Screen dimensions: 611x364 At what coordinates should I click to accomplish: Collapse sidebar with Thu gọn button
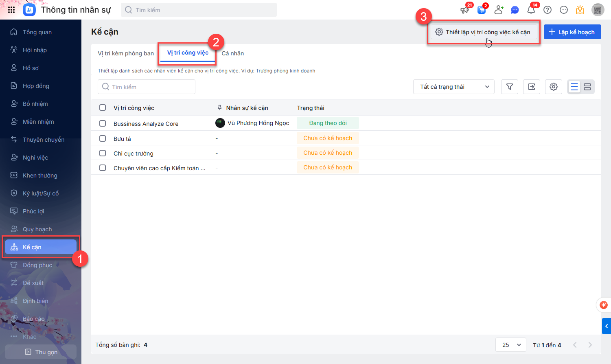point(41,352)
